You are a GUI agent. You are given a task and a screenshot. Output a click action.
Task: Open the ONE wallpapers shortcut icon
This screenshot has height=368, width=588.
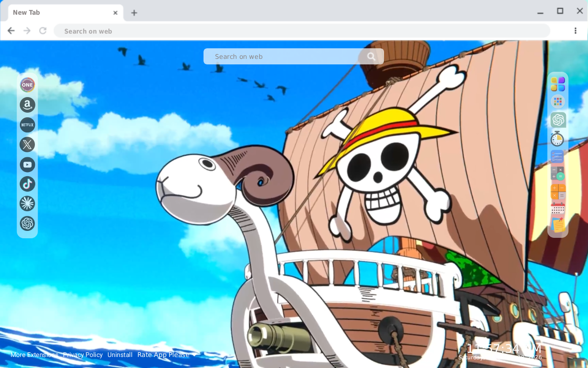click(28, 85)
